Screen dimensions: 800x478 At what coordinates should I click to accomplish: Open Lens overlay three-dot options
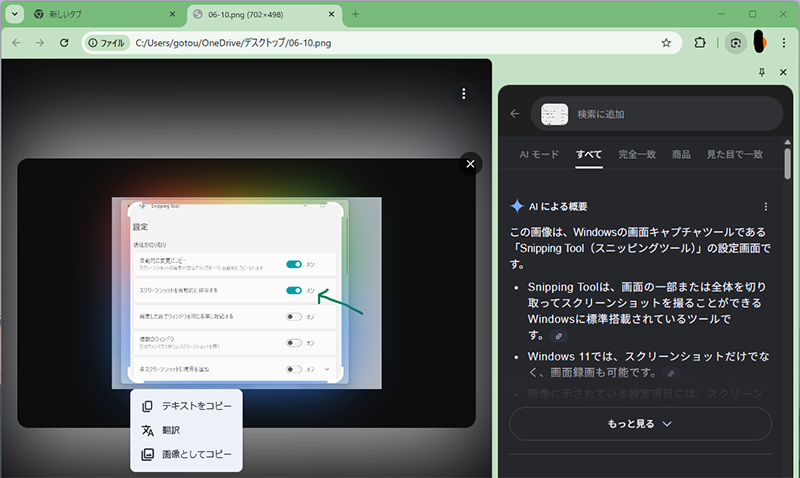(x=463, y=94)
